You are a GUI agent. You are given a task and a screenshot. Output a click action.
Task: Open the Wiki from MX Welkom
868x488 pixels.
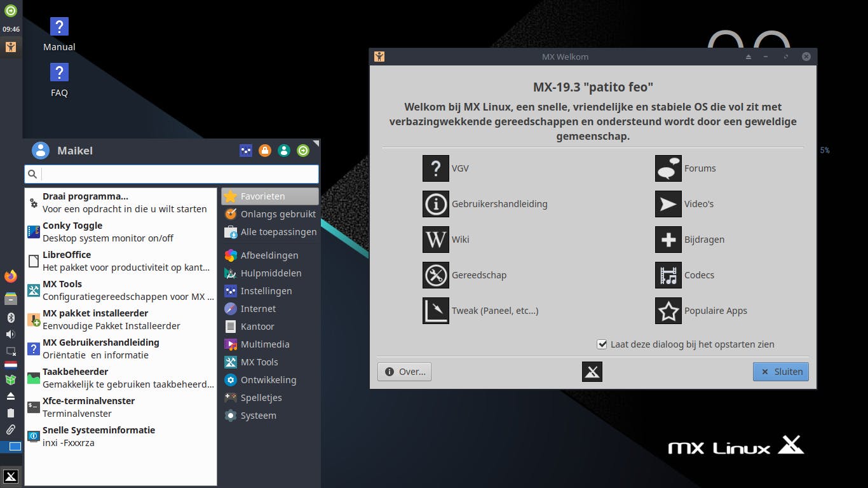pyautogui.click(x=446, y=240)
